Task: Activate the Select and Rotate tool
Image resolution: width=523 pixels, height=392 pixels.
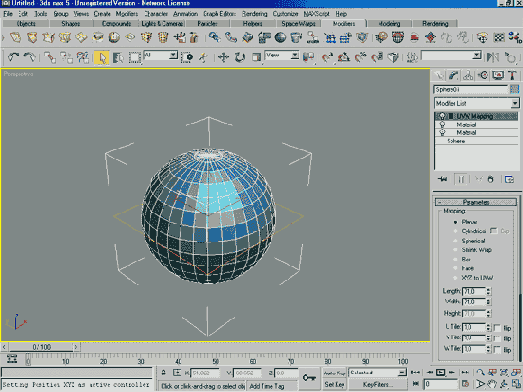Action: [x=239, y=57]
